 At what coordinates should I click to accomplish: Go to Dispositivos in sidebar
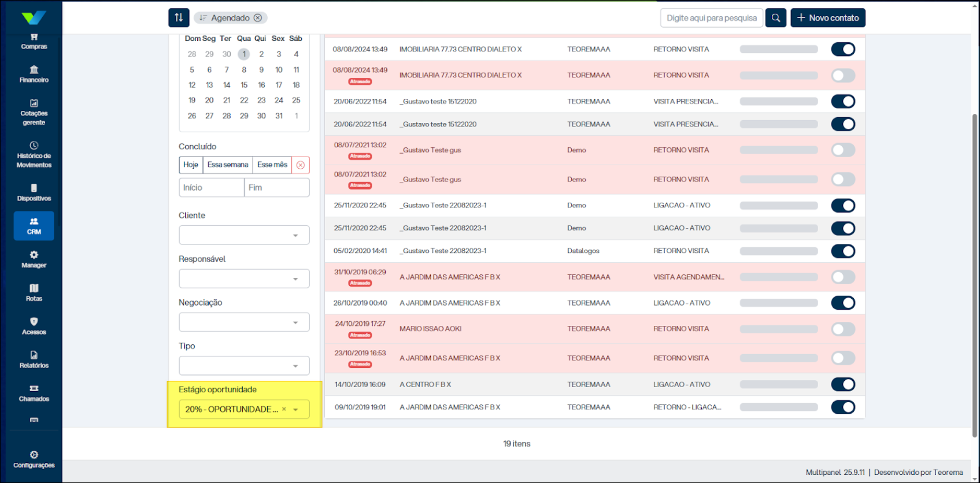(34, 192)
